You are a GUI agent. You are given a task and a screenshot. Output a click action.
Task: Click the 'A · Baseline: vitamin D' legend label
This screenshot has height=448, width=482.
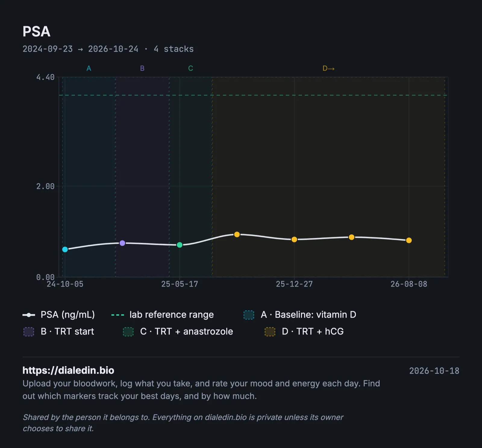coord(308,315)
